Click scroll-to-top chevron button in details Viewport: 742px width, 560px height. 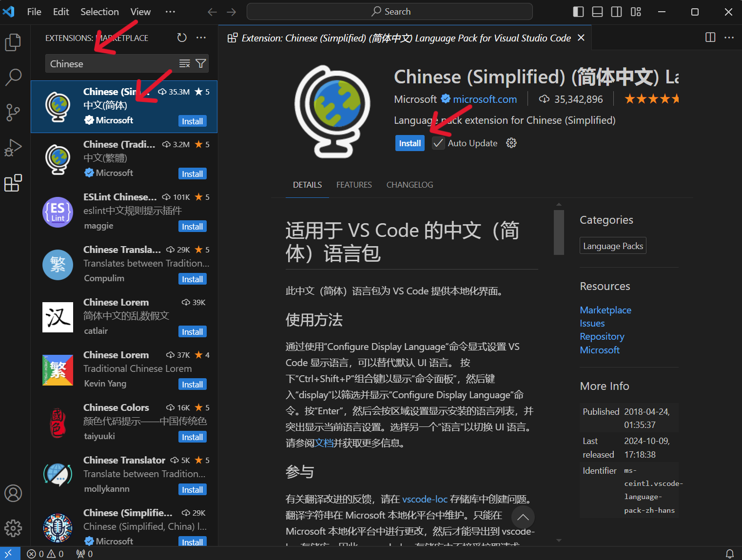pos(523,517)
